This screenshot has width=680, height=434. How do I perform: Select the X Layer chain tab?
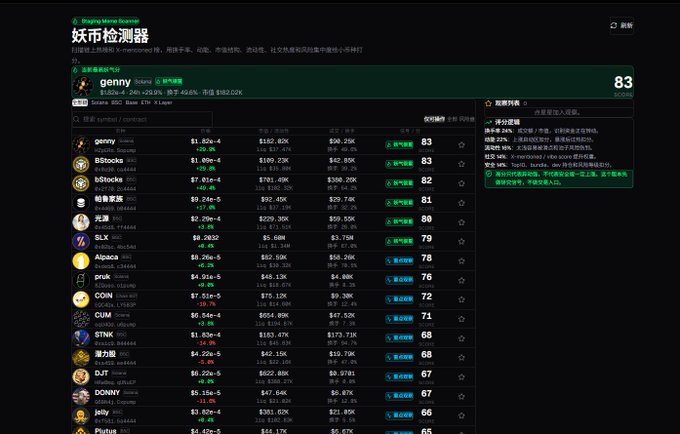click(x=163, y=103)
